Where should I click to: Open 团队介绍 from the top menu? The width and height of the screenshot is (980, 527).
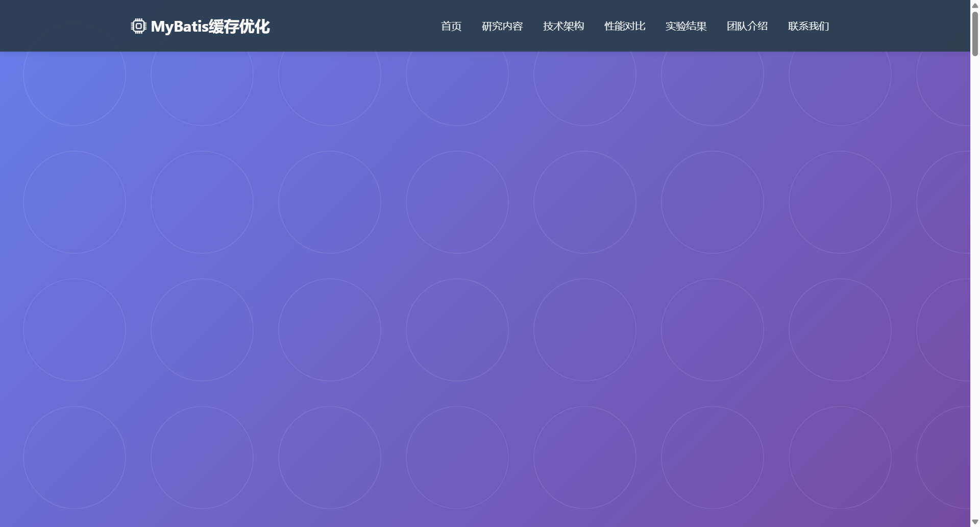(747, 26)
